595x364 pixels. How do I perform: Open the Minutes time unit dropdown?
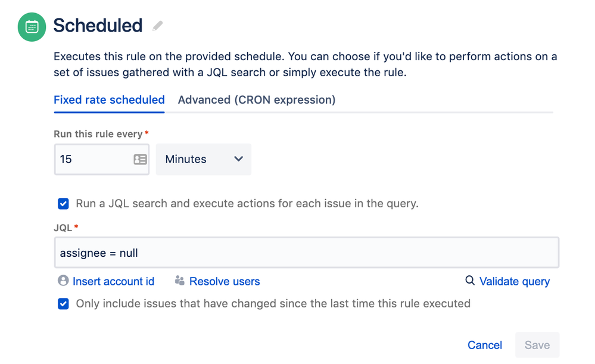pos(203,159)
